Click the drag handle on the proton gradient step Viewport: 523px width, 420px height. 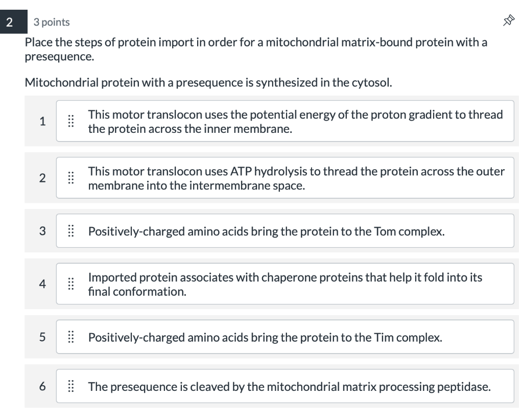72,122
